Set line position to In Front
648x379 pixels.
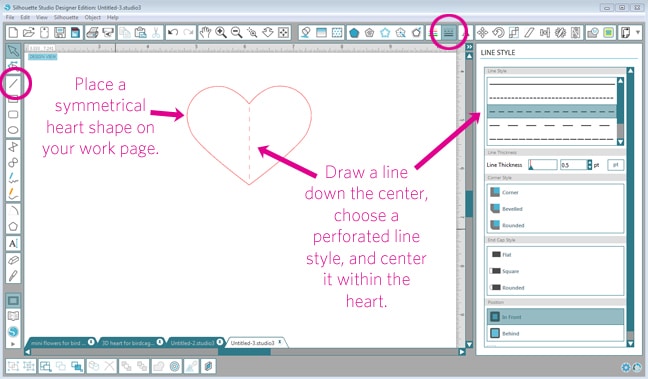click(x=555, y=317)
